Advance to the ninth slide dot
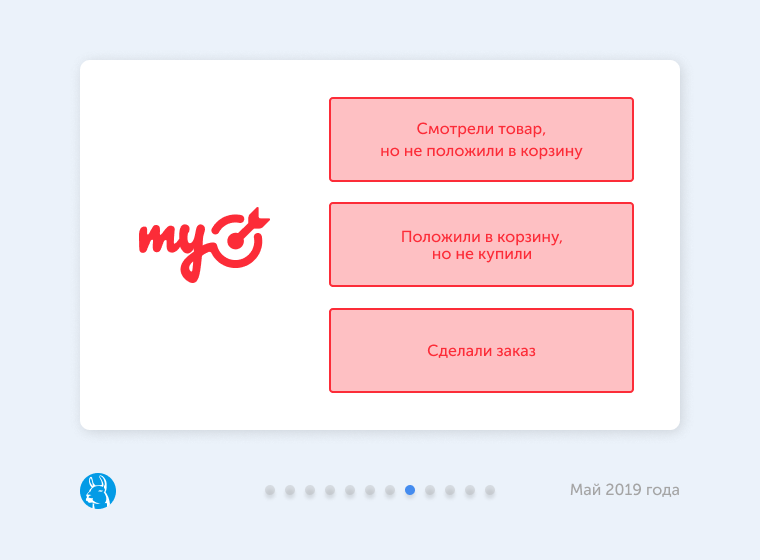Viewport: 760px width, 560px height. [x=430, y=490]
